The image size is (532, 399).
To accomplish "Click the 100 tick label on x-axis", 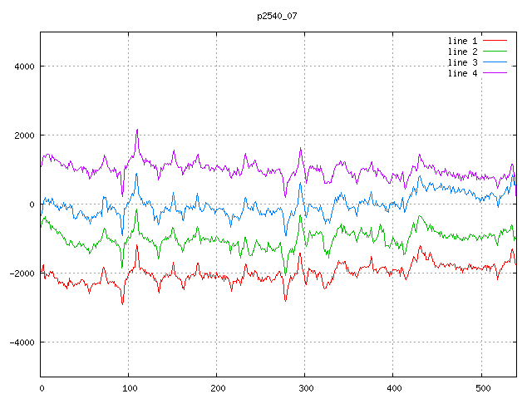I will click(129, 387).
